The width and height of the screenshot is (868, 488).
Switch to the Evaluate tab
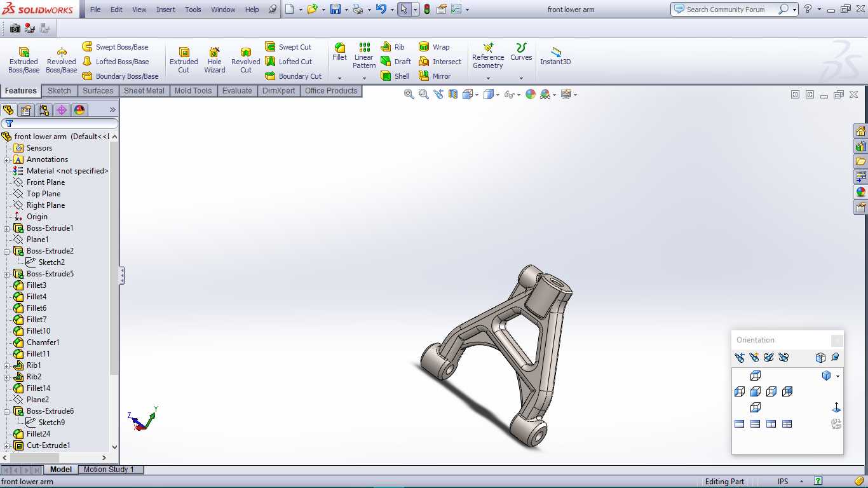coord(237,91)
